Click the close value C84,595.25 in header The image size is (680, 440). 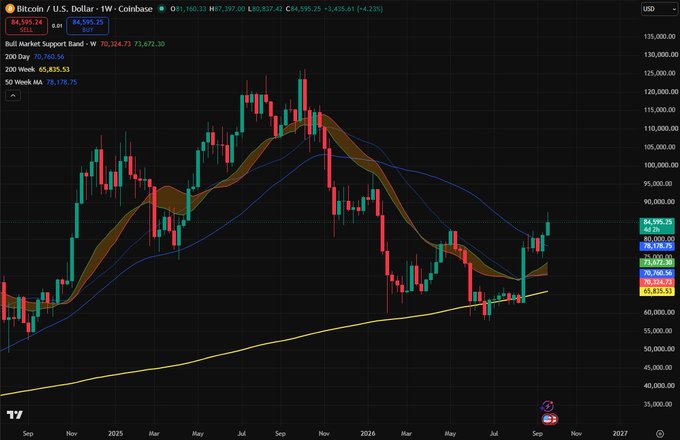[x=302, y=9]
